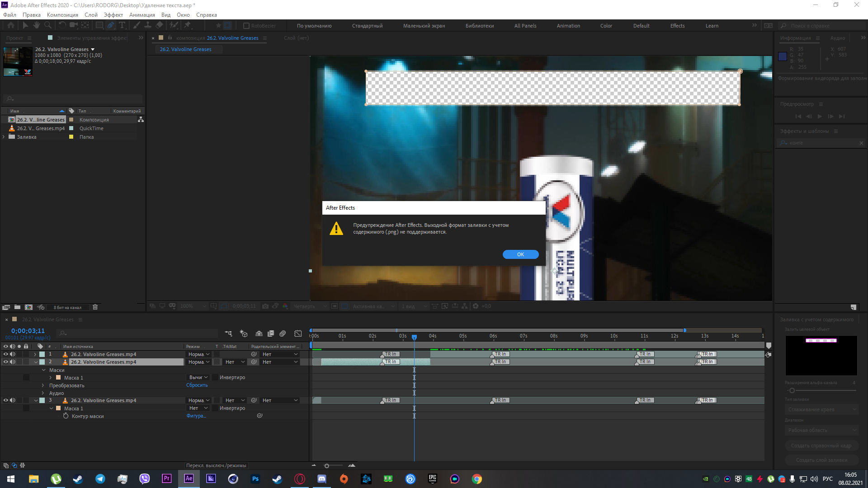Select the Eraser tool

pos(159,25)
